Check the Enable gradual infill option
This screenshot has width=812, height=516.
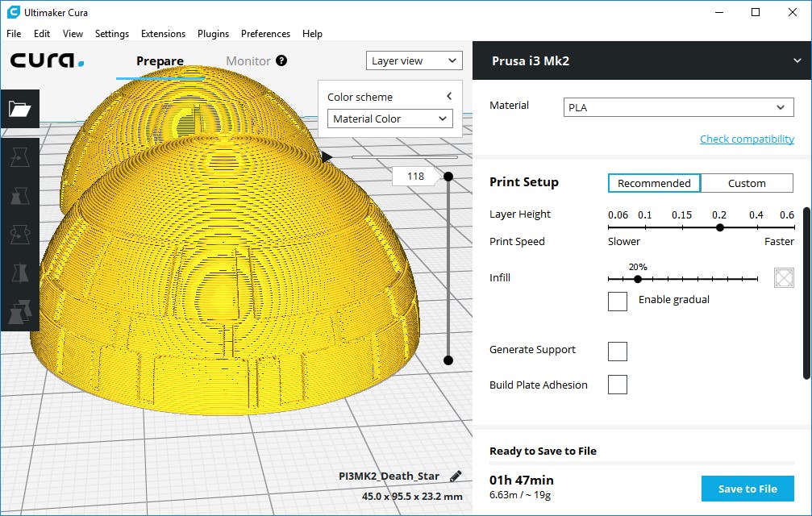pyautogui.click(x=617, y=301)
